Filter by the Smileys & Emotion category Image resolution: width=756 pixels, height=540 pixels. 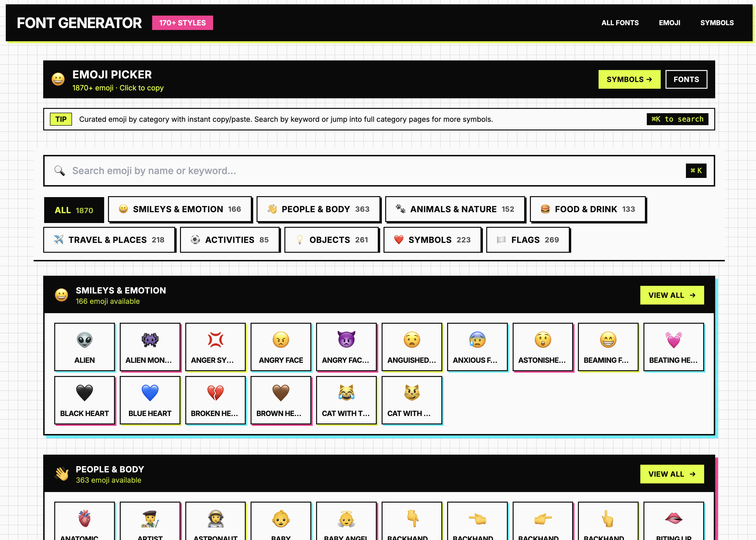(x=180, y=209)
